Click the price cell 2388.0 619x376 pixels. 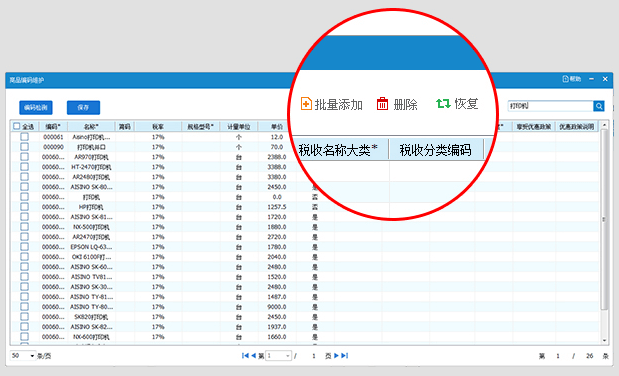pyautogui.click(x=277, y=157)
